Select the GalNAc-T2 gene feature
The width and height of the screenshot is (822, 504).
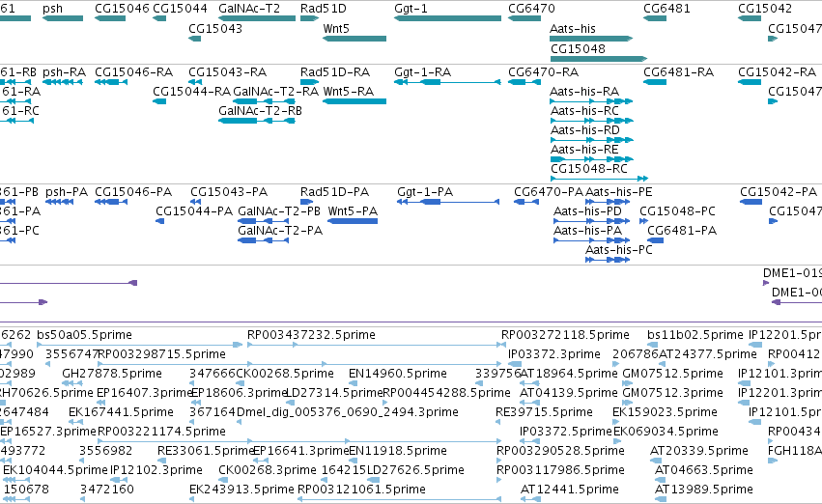(x=257, y=18)
